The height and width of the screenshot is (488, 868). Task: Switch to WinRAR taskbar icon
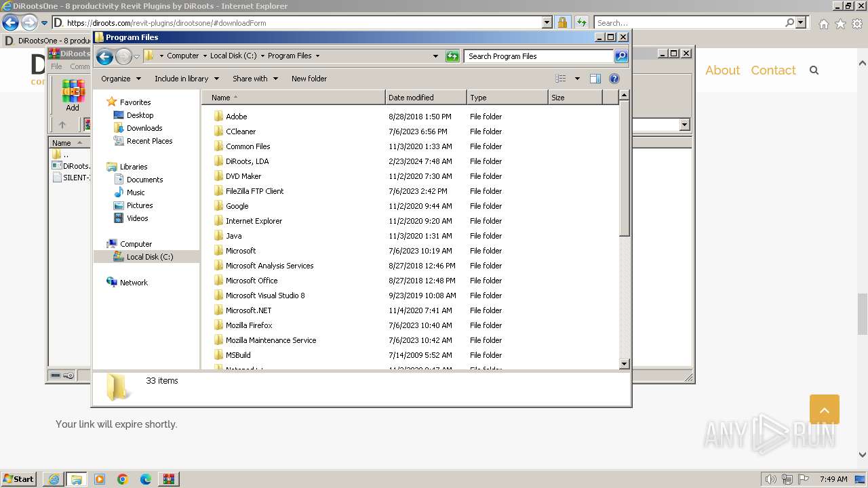[x=168, y=479]
